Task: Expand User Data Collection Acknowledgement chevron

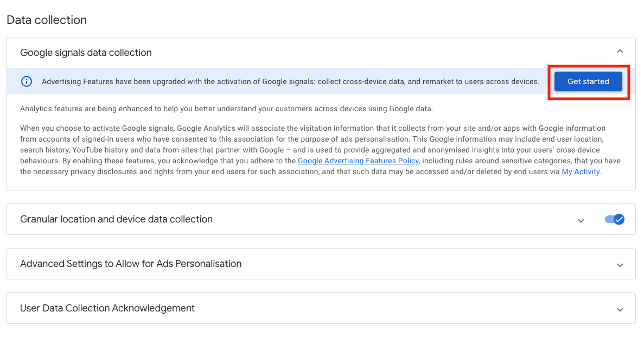Action: pyautogui.click(x=620, y=309)
